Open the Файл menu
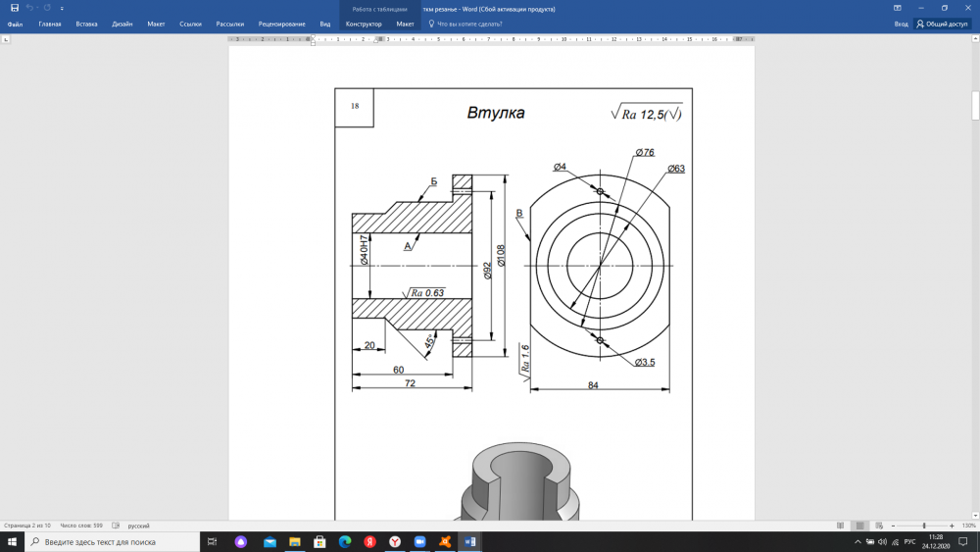This screenshot has height=552, width=980. [x=15, y=24]
